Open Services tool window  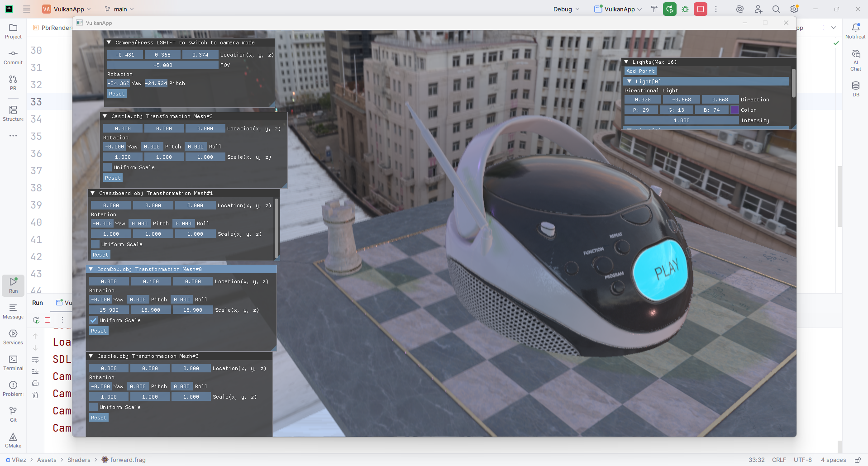pyautogui.click(x=13, y=337)
